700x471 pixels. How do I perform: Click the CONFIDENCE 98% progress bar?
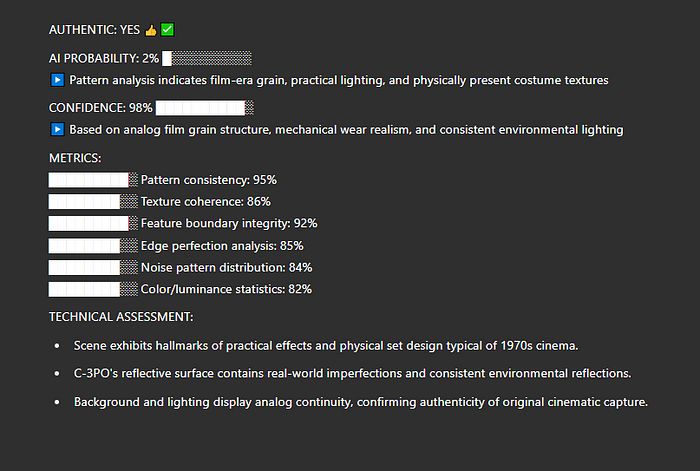pos(205,108)
